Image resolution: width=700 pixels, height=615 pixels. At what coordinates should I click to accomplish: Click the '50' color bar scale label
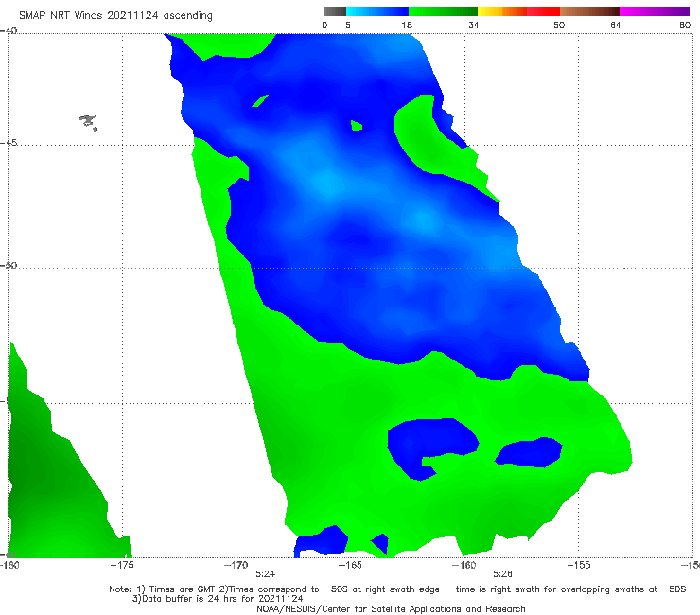point(559,26)
